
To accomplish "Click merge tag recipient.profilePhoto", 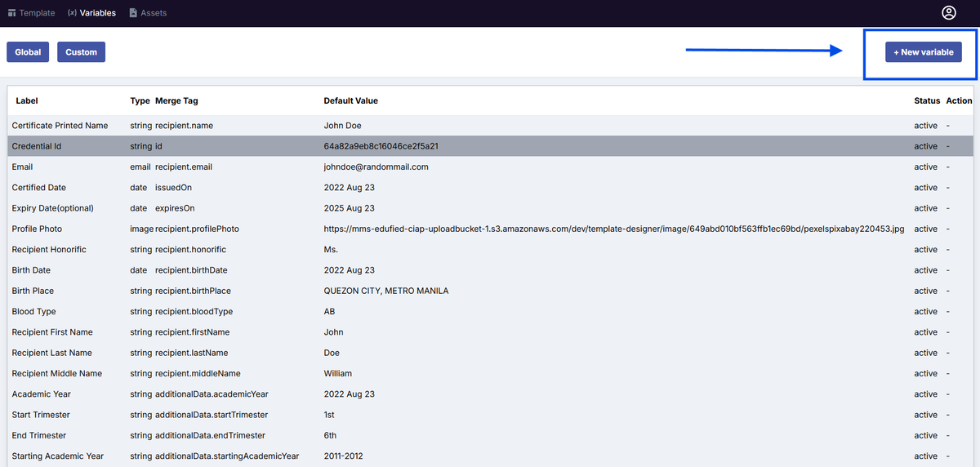I will pos(197,229).
